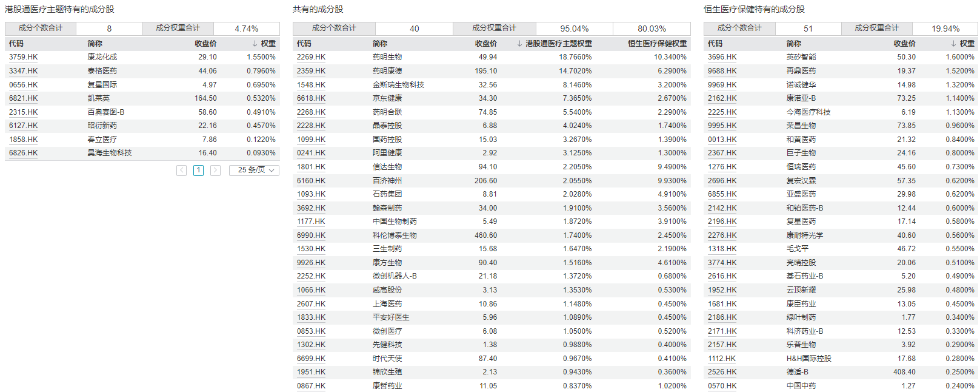
Task: Open stock code link 1548.HK
Action: point(311,85)
